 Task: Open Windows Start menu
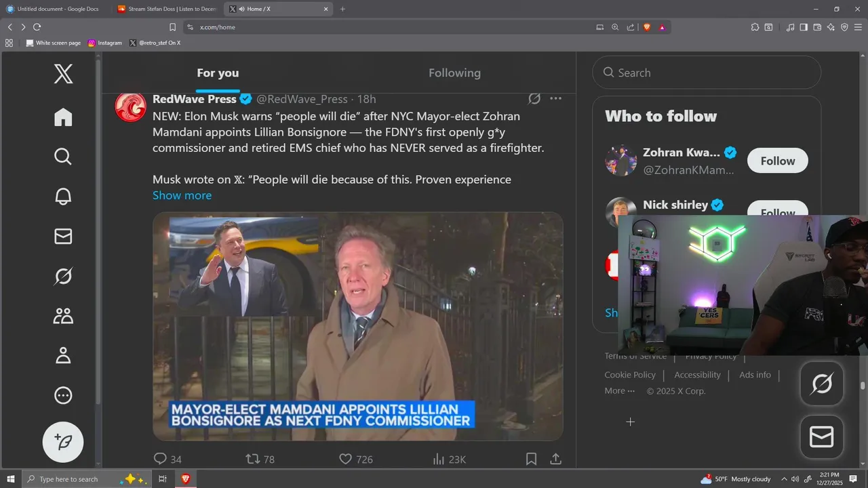coord(11,479)
